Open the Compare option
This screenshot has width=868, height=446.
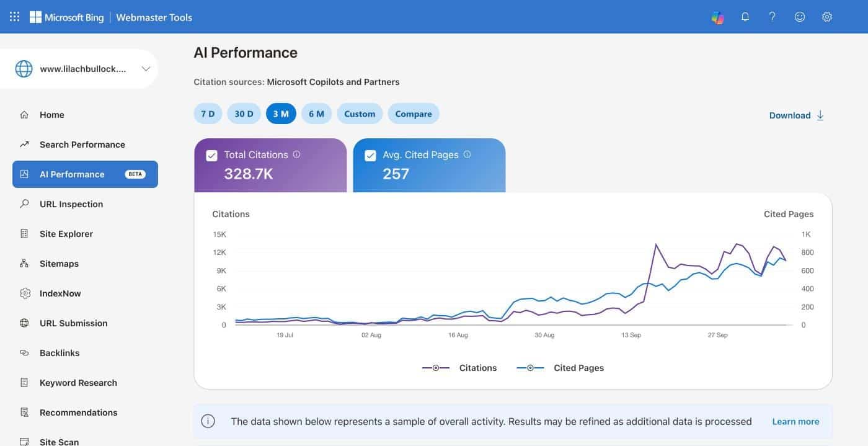414,114
